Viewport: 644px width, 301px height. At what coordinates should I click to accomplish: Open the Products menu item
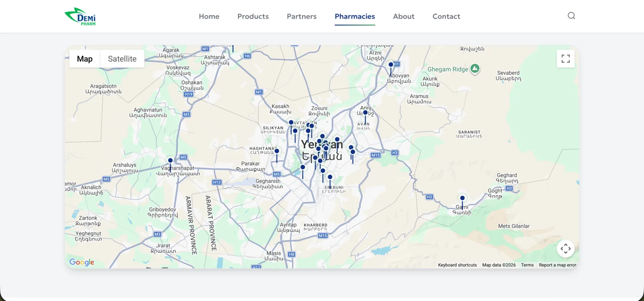tap(253, 17)
